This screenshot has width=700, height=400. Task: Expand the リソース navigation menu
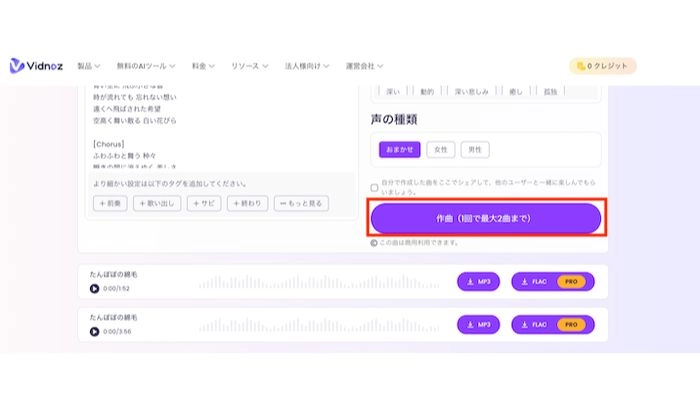pos(249,66)
